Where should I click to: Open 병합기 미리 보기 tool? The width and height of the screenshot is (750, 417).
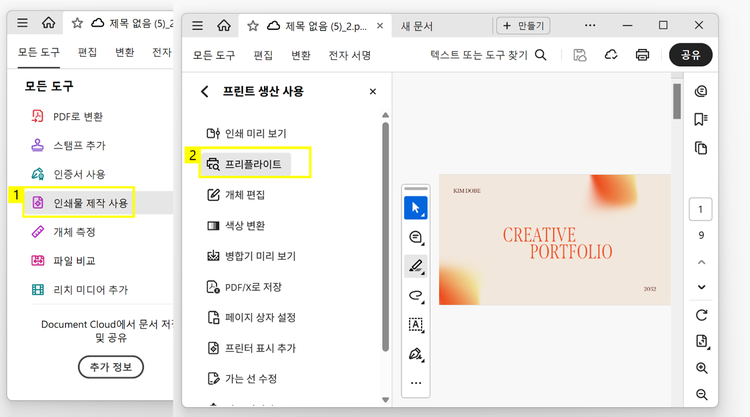click(251, 256)
